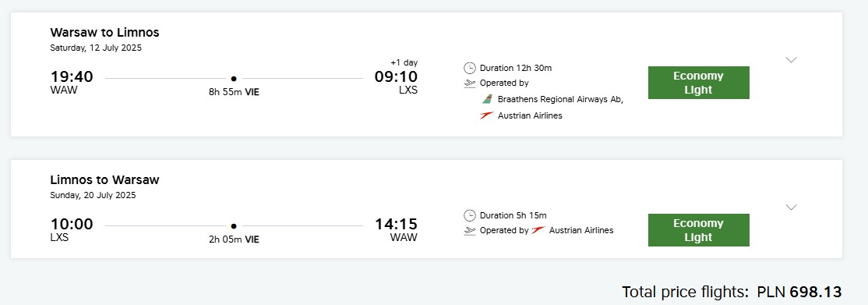The height and width of the screenshot is (305, 868).
Task: Click the Warsaw to Limnos heading
Action: click(x=104, y=32)
